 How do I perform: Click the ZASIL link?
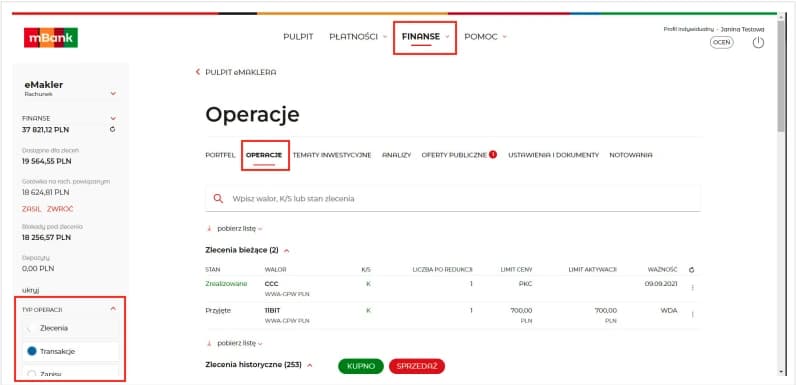point(31,209)
